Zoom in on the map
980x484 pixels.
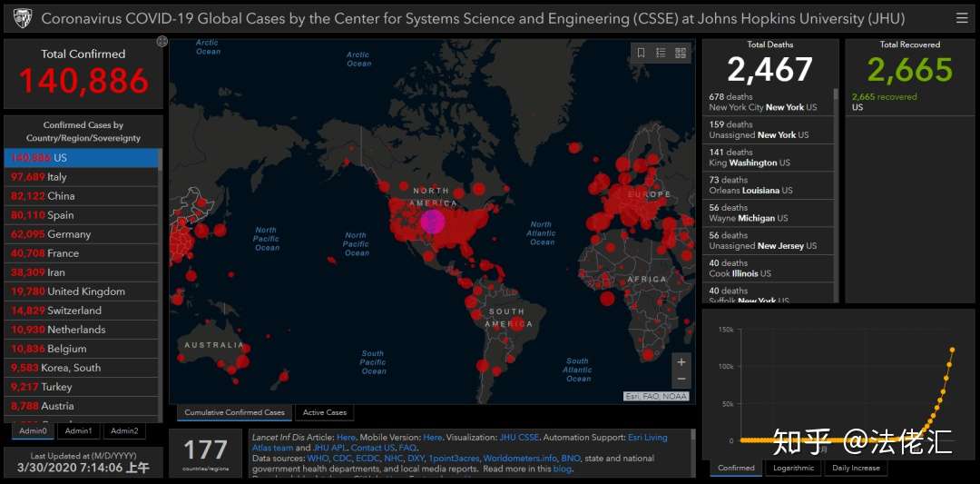click(681, 361)
